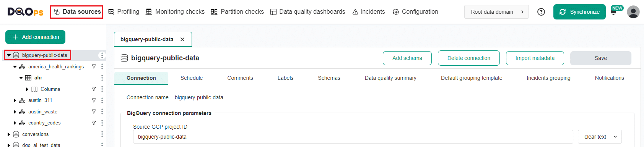The image size is (644, 147).
Task: Open the options menu for country_codes
Action: tap(102, 123)
